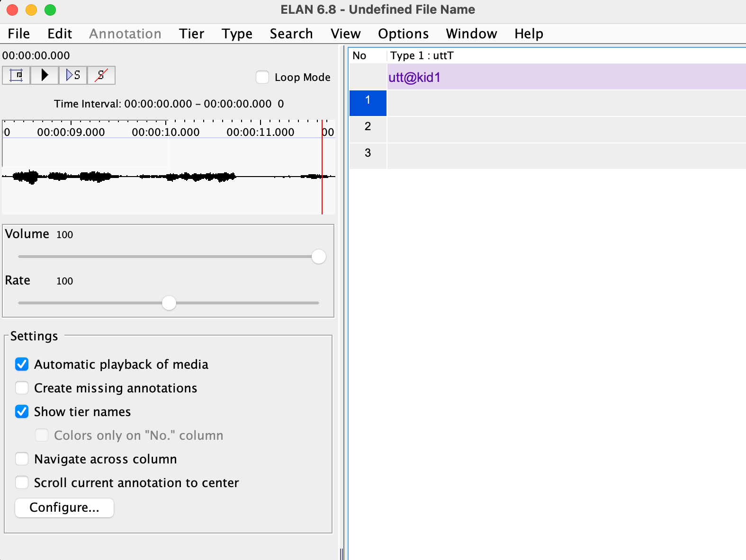Click the Rate slider handle

click(169, 303)
